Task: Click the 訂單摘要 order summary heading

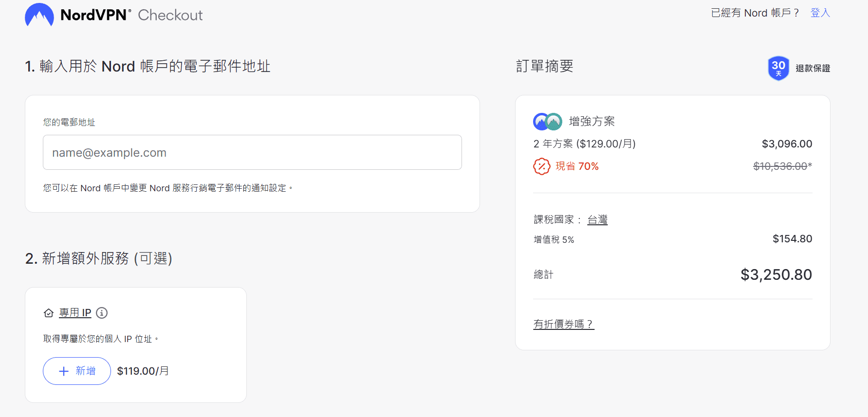Action: [544, 66]
